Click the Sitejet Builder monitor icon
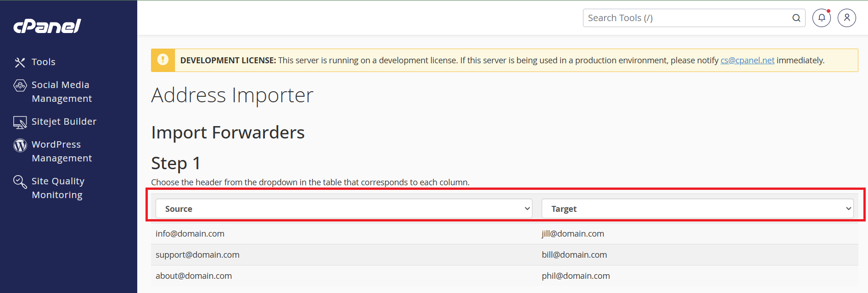Screen dimensions: 868x293 tap(20, 122)
